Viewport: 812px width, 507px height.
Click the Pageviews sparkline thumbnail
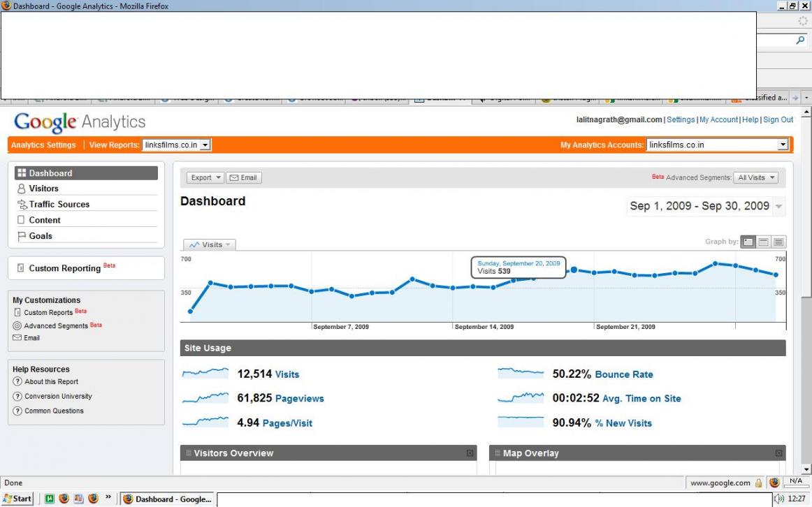click(x=205, y=397)
